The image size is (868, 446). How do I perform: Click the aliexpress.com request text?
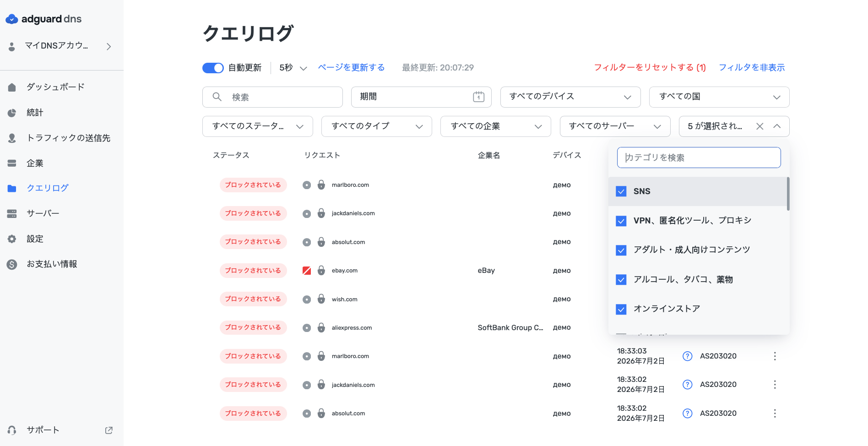coord(352,328)
